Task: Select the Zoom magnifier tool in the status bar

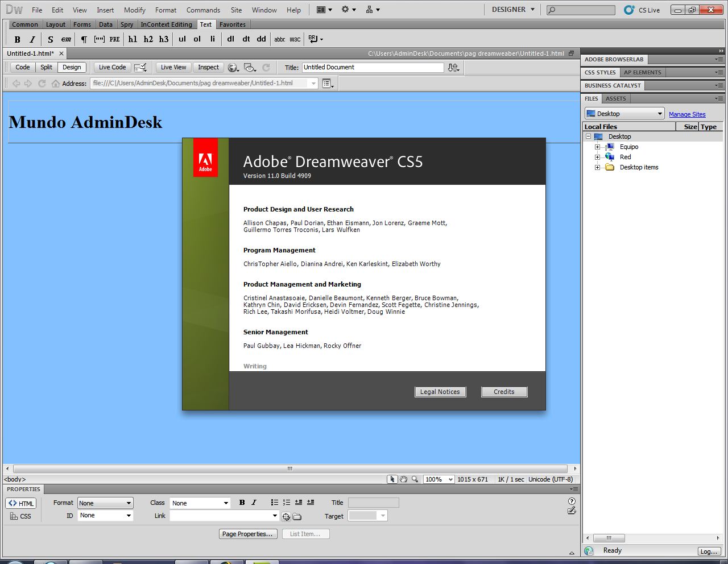Action: pos(415,479)
